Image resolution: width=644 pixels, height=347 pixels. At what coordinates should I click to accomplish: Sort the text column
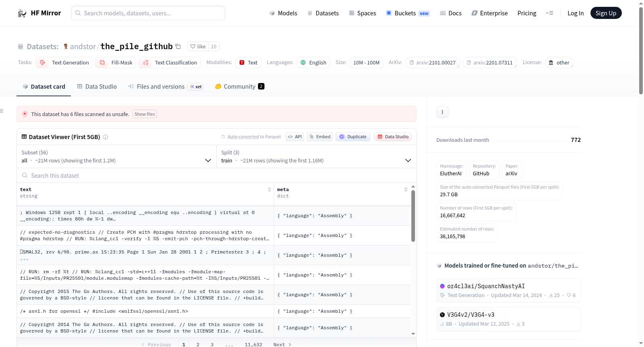pyautogui.click(x=269, y=189)
